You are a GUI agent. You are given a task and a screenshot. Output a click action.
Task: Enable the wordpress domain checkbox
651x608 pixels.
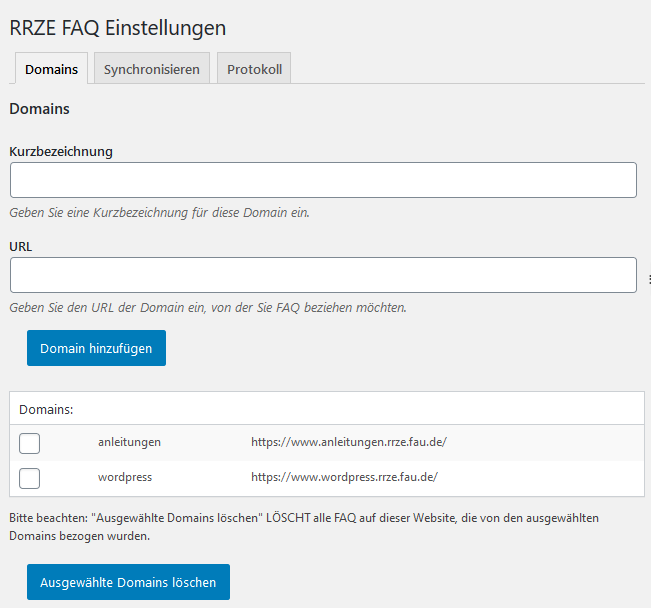pyautogui.click(x=30, y=478)
